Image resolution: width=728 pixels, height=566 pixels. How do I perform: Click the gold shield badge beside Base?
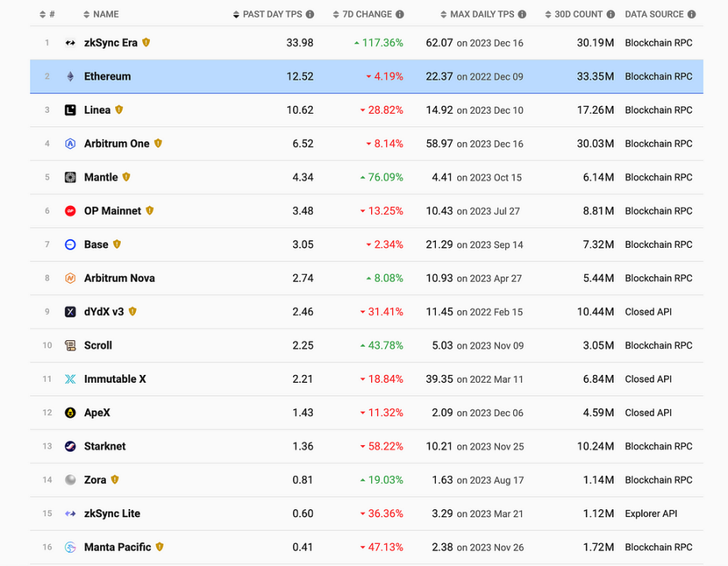[117, 245]
